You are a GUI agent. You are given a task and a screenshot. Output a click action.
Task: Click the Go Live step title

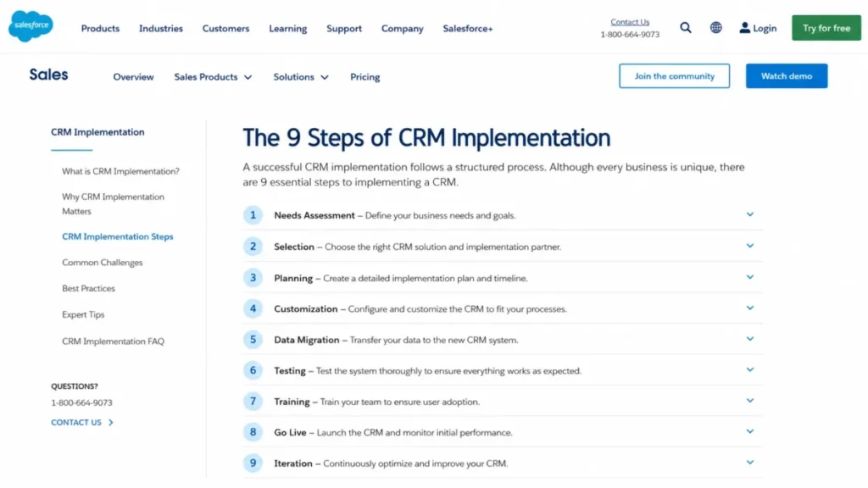click(290, 433)
